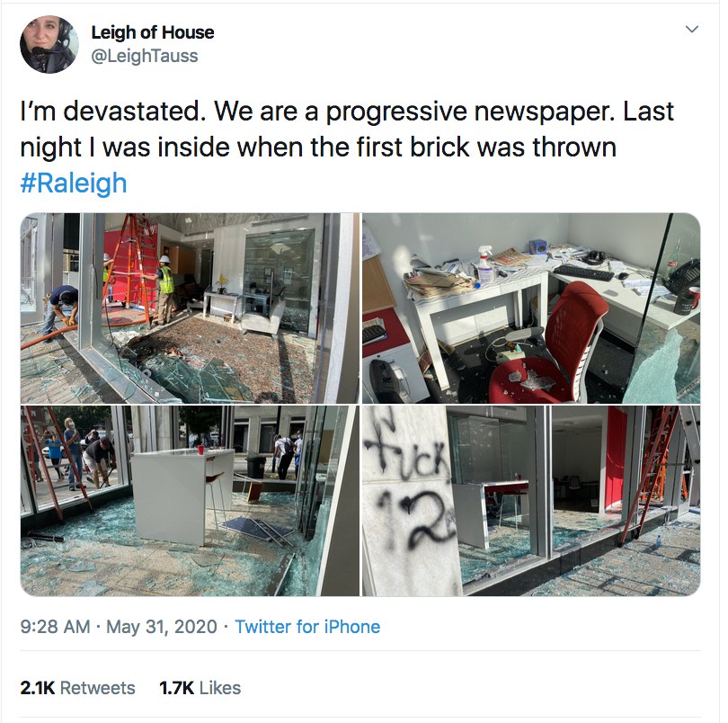The width and height of the screenshot is (728, 723).
Task: Open the Leigh of House display name
Action: coord(153,32)
